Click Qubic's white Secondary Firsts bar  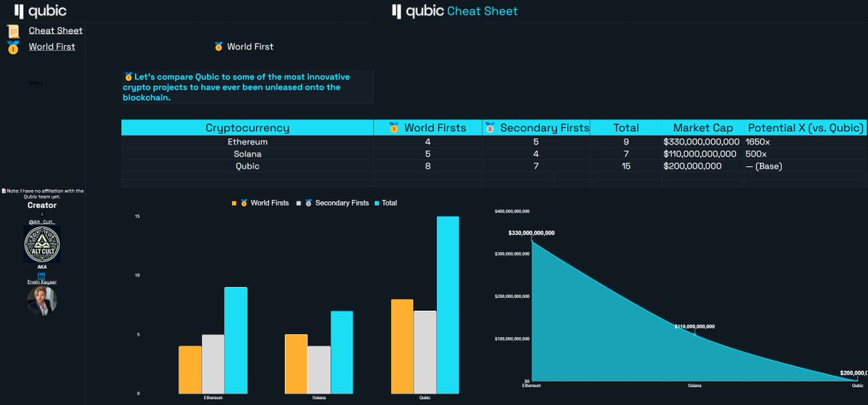(x=425, y=352)
